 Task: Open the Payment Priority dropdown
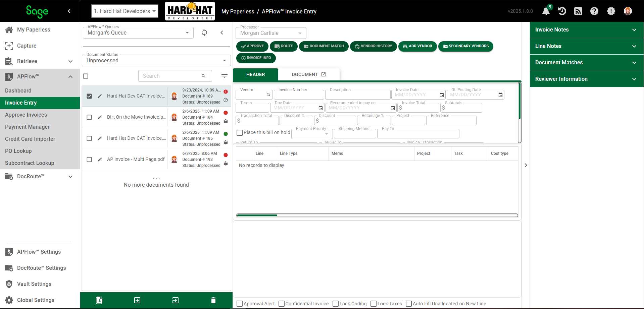pos(312,134)
